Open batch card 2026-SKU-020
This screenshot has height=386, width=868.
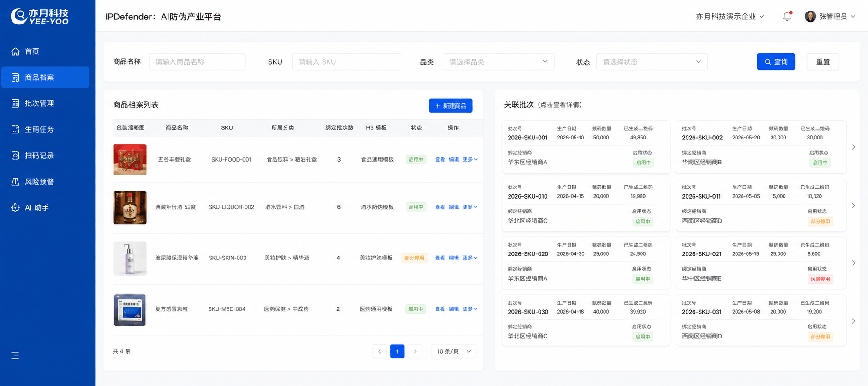(x=586, y=263)
